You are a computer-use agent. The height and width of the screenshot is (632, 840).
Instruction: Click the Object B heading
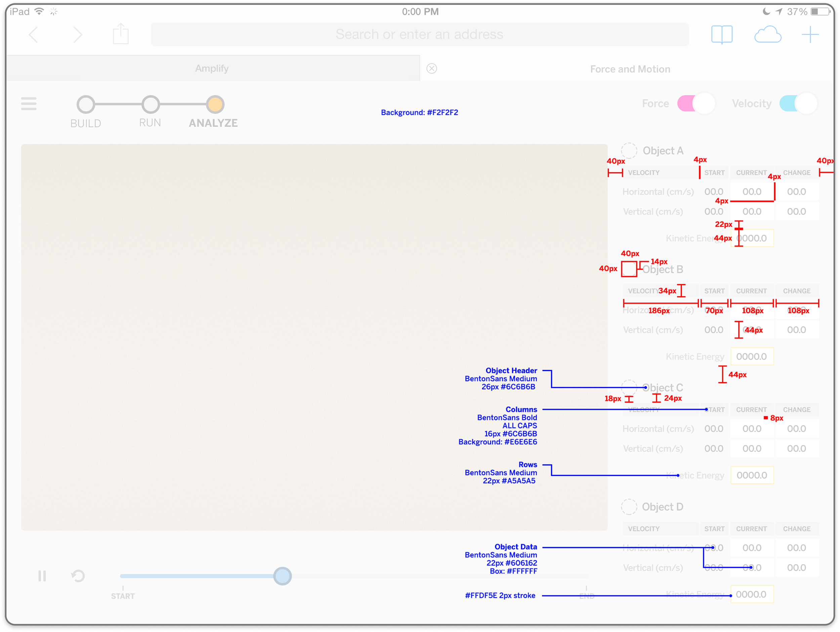point(663,270)
